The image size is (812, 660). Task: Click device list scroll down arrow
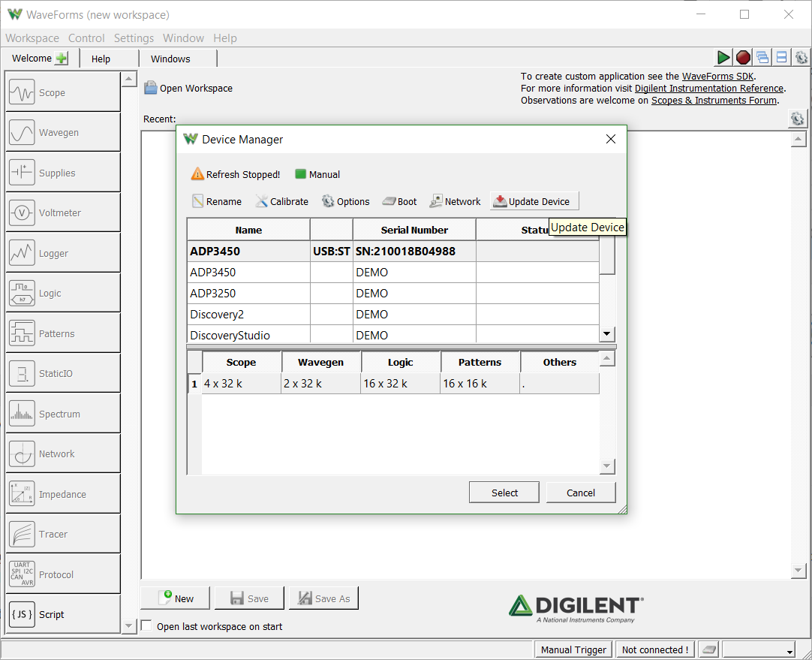607,333
